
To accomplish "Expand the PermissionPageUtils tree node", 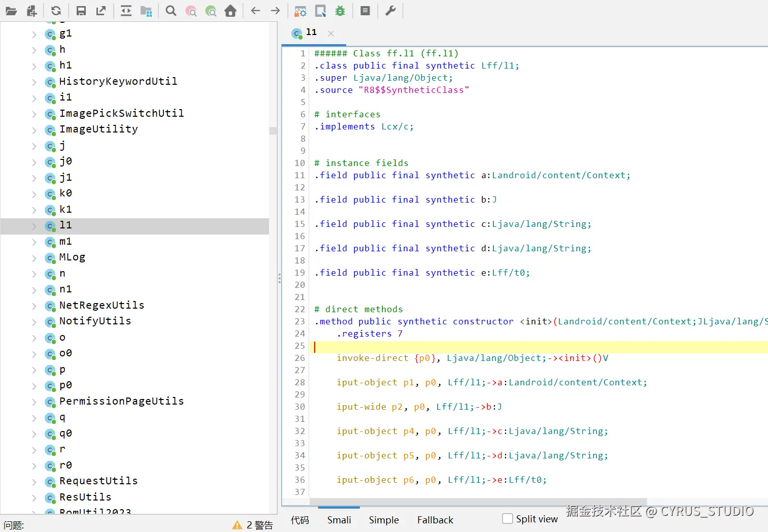I will (x=34, y=402).
